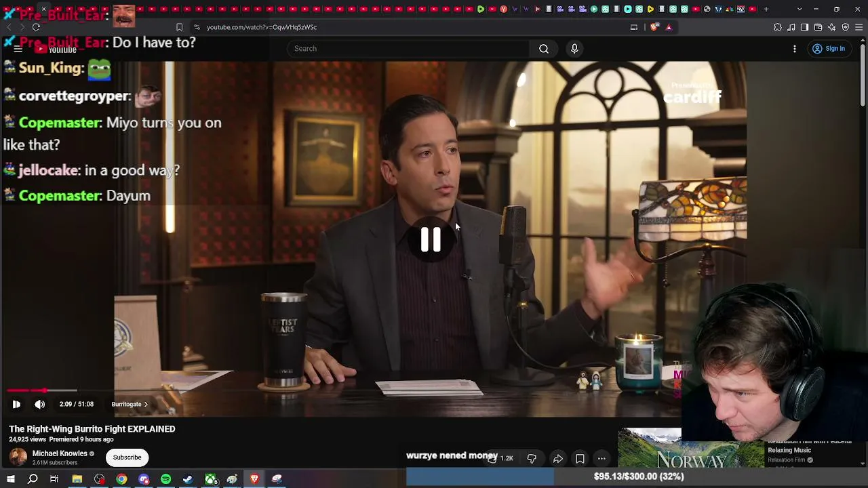Click the YouTube search field

(x=408, y=49)
